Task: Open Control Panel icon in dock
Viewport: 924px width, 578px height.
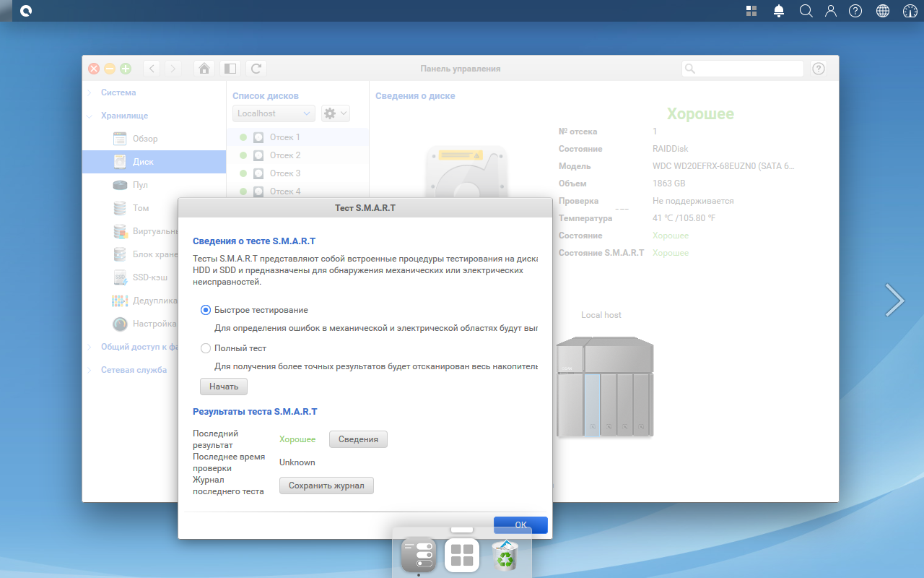Action: click(x=419, y=555)
